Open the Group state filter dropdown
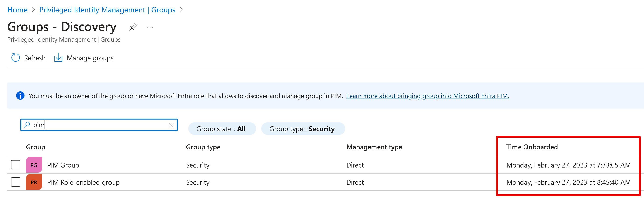The image size is (644, 209). coord(222,129)
